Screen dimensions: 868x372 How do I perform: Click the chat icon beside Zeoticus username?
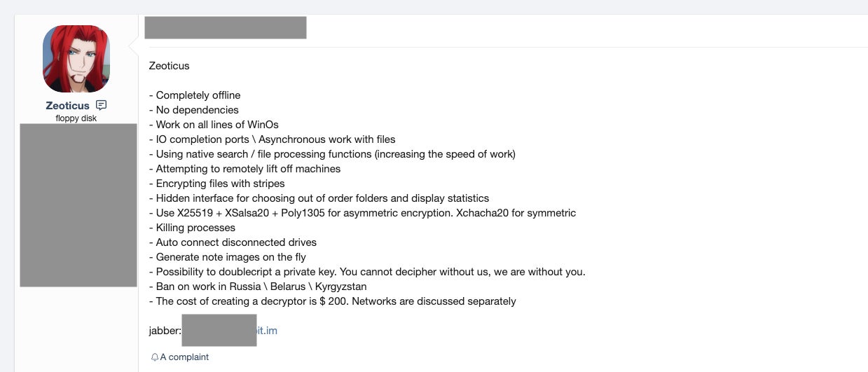(x=102, y=105)
